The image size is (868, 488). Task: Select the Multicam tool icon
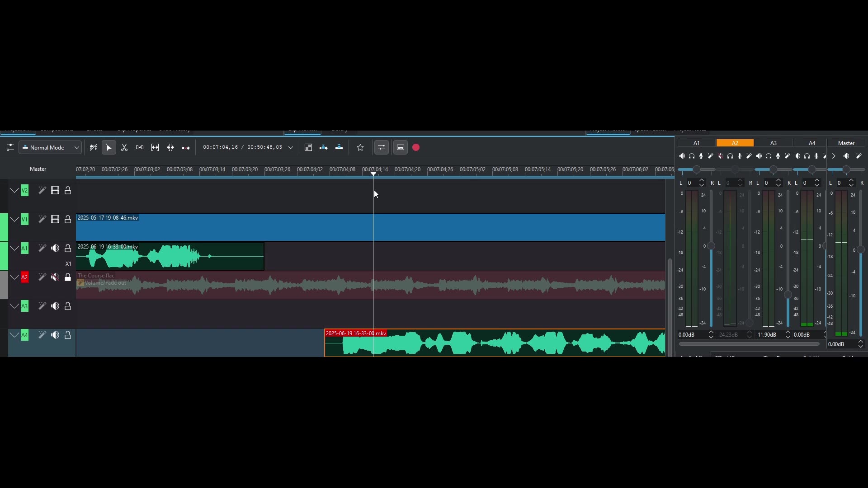click(186, 147)
